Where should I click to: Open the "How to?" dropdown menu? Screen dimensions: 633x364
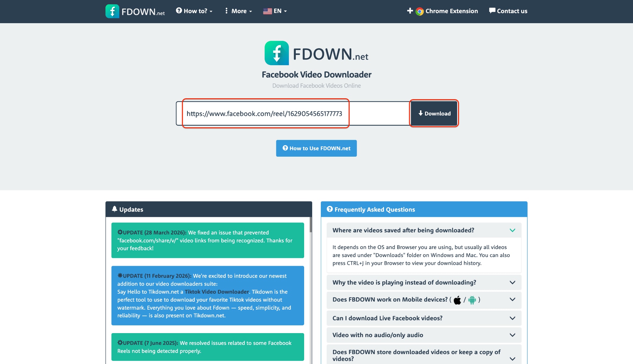pos(194,11)
